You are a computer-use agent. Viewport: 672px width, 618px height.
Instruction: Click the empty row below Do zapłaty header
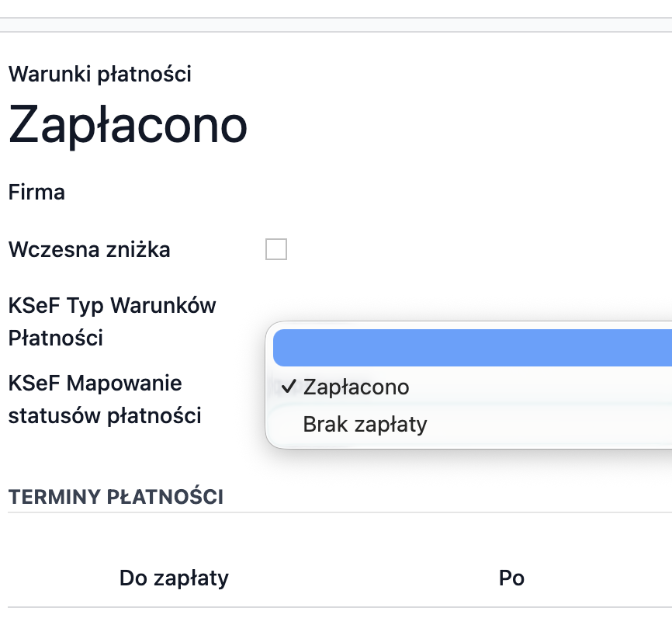[x=174, y=613]
